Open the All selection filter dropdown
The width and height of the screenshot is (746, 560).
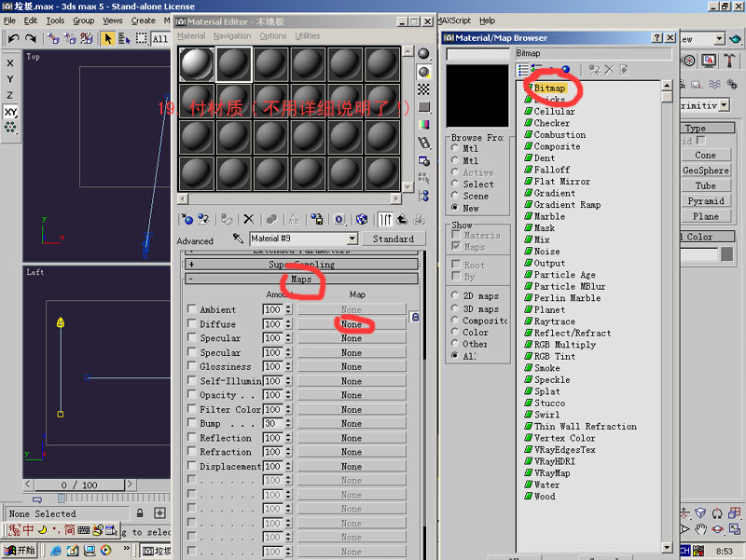coord(159,39)
